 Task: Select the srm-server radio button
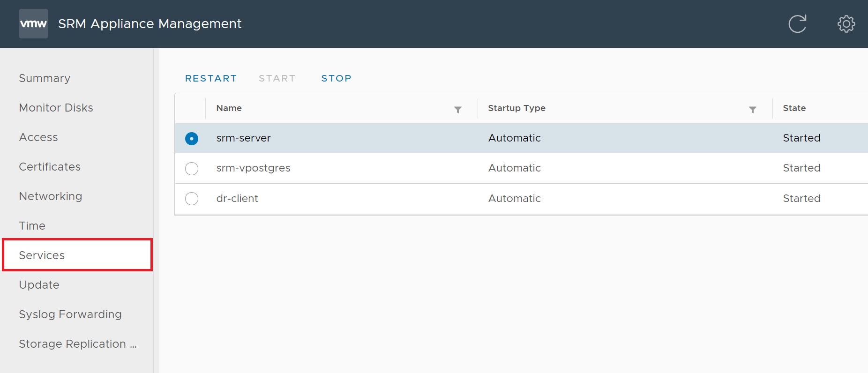pyautogui.click(x=192, y=139)
